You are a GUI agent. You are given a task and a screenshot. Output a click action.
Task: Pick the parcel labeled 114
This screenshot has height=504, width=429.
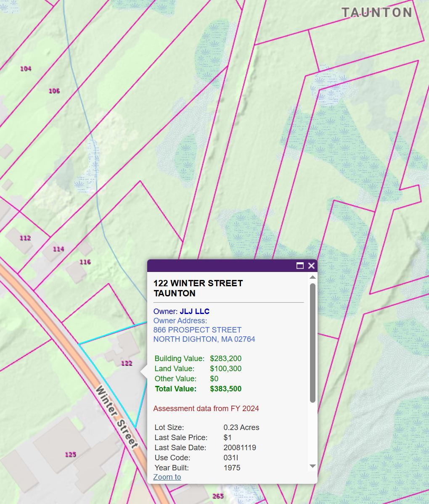[x=58, y=249]
